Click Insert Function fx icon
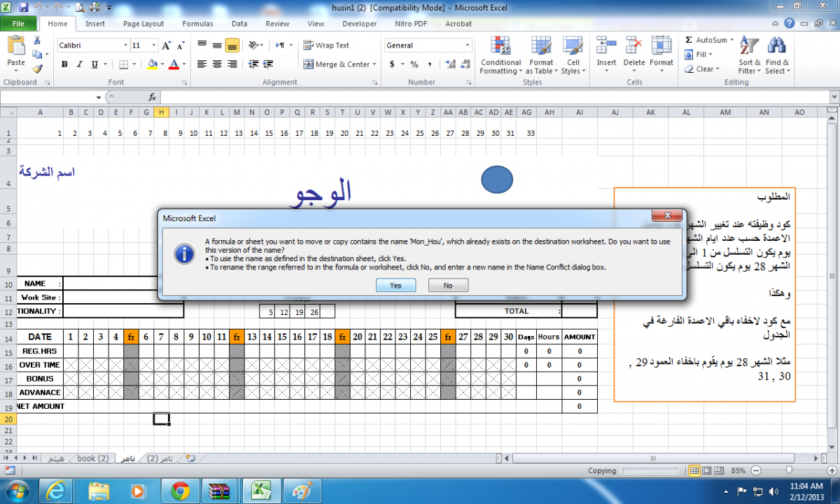Image resolution: width=840 pixels, height=504 pixels. tap(152, 97)
